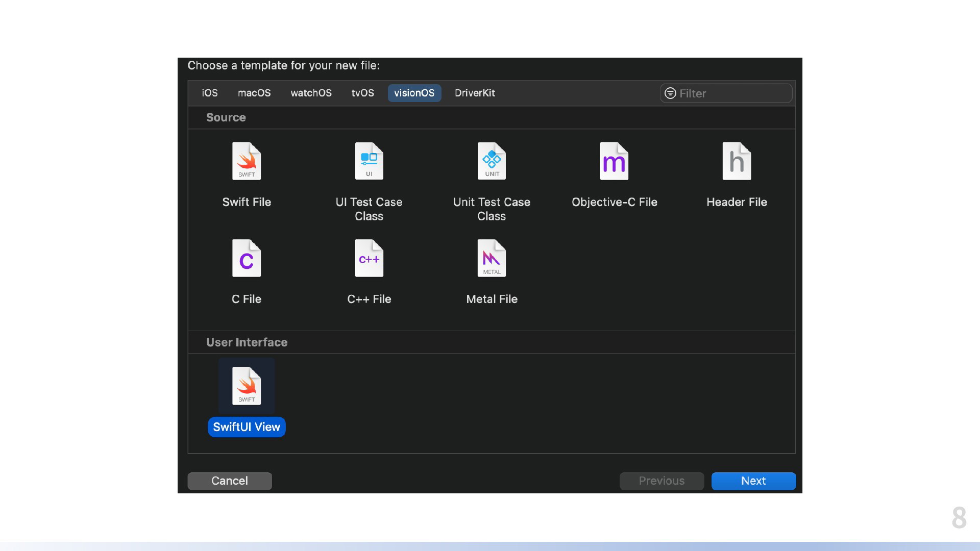Select the Swift File template icon
The height and width of the screenshot is (551, 980).
247,161
